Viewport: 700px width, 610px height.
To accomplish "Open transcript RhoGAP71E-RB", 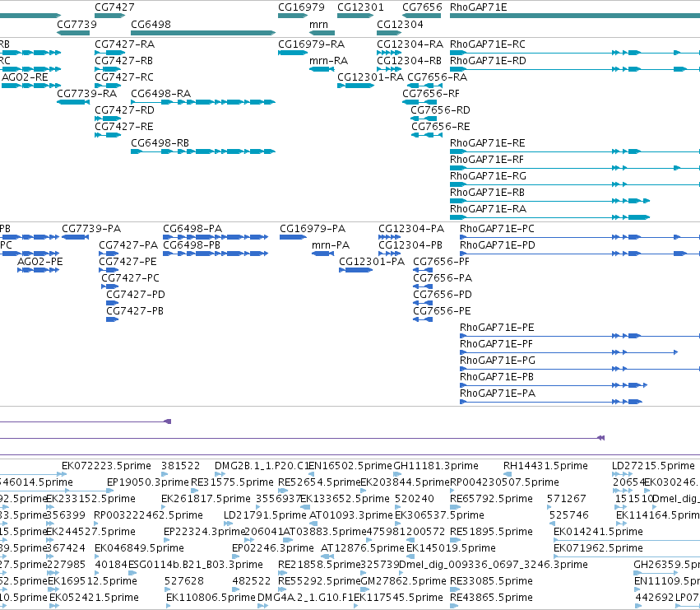I will [487, 193].
